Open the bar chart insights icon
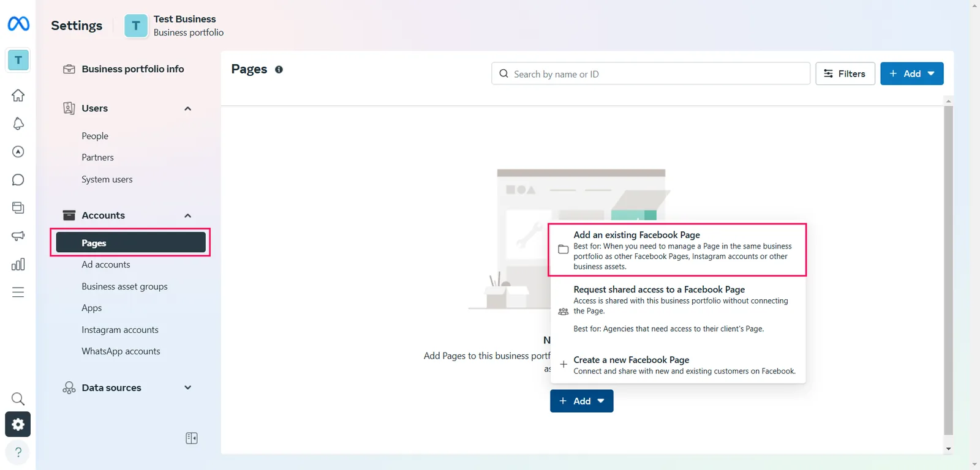 (x=18, y=264)
